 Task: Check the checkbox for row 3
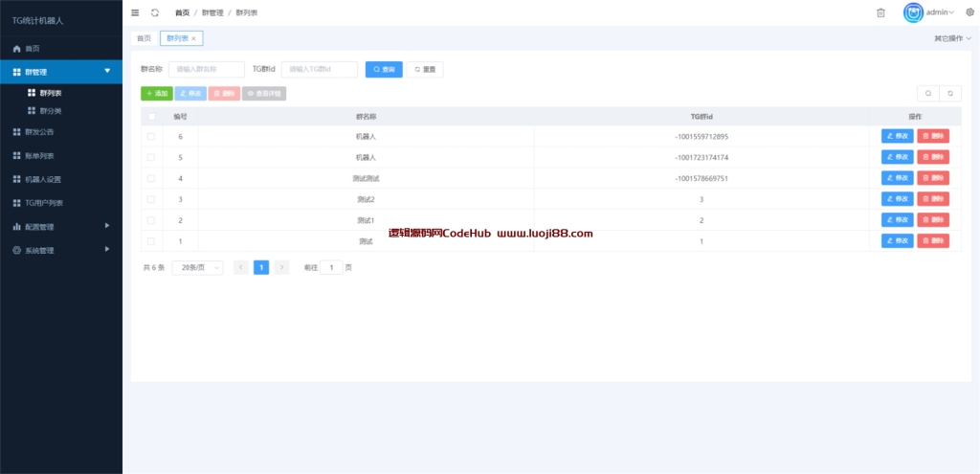pyautogui.click(x=151, y=199)
